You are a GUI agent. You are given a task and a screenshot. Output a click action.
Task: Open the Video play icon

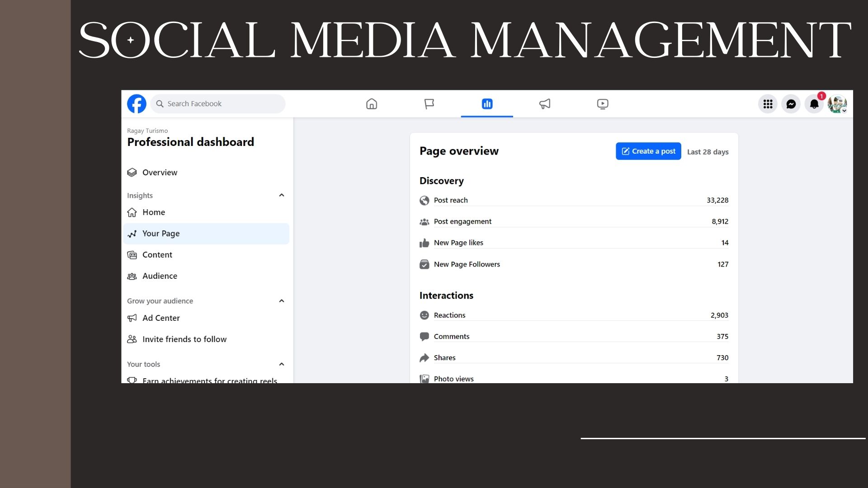click(x=603, y=104)
